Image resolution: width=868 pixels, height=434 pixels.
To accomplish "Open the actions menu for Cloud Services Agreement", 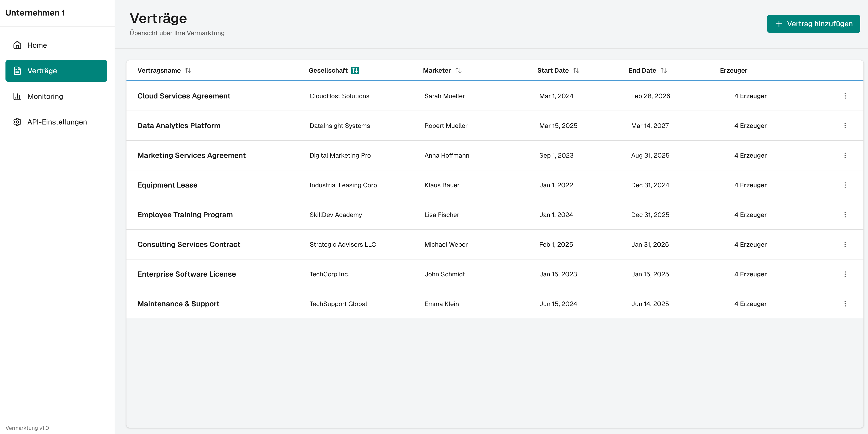I will tap(845, 96).
